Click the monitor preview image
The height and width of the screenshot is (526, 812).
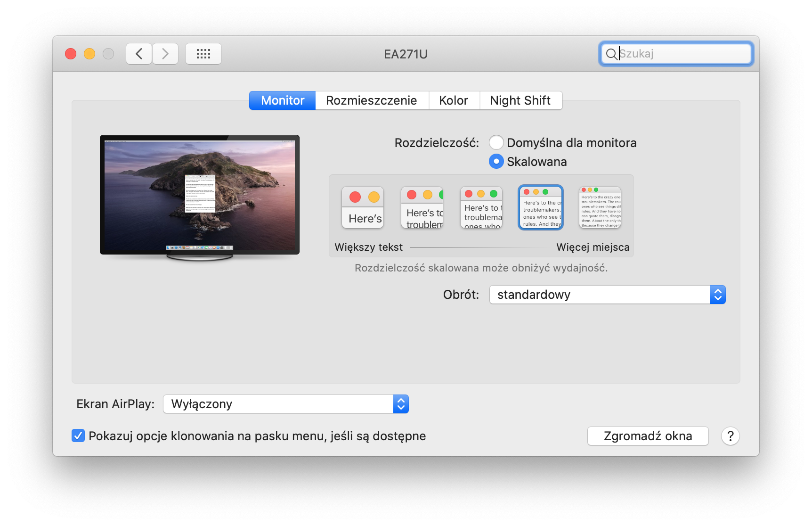[200, 196]
